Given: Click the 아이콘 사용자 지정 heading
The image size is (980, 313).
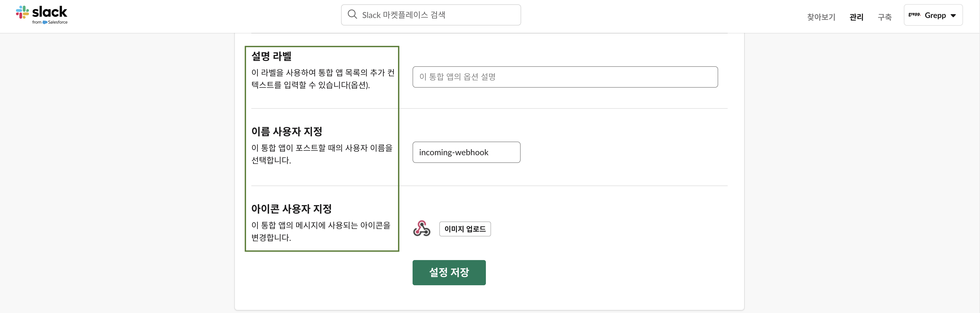Looking at the screenshot, I should 291,209.
